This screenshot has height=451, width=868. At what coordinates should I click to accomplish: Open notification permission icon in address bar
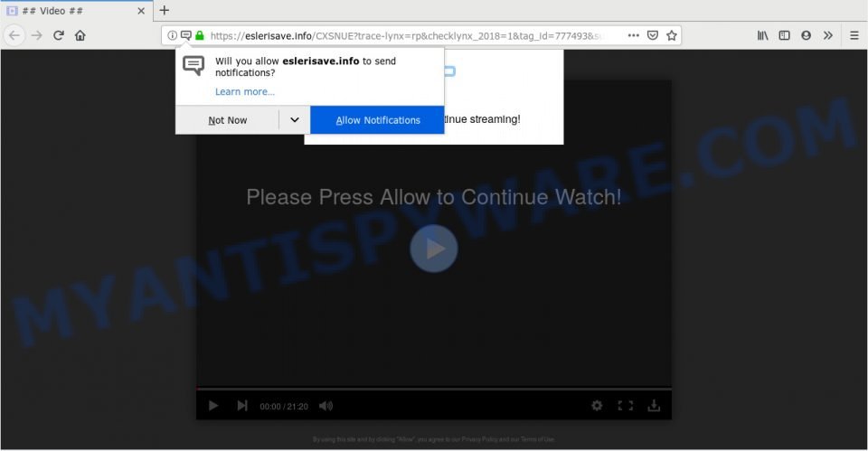(186, 35)
